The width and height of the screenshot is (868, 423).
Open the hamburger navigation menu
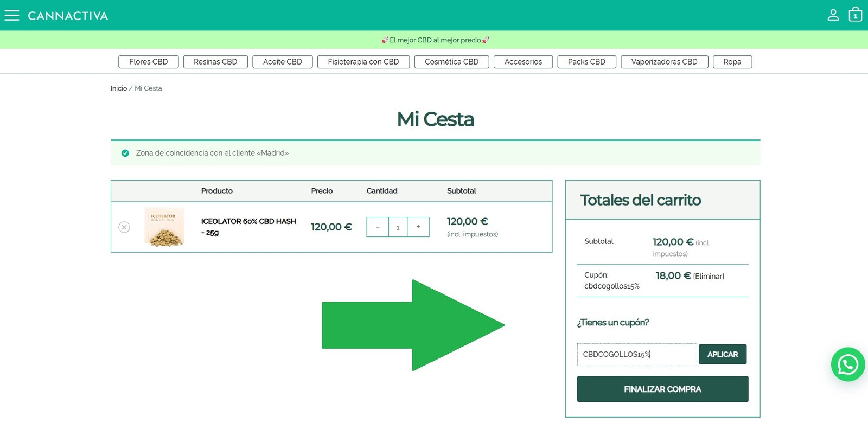pos(12,15)
